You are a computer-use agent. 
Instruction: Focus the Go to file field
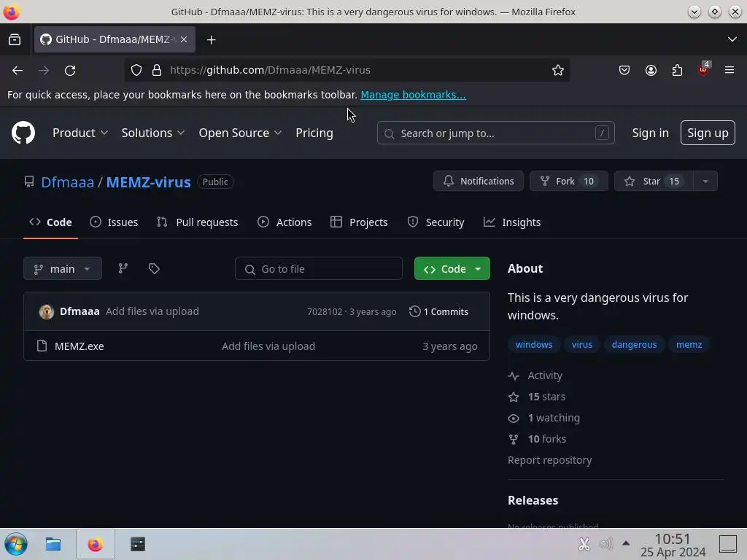[318, 268]
